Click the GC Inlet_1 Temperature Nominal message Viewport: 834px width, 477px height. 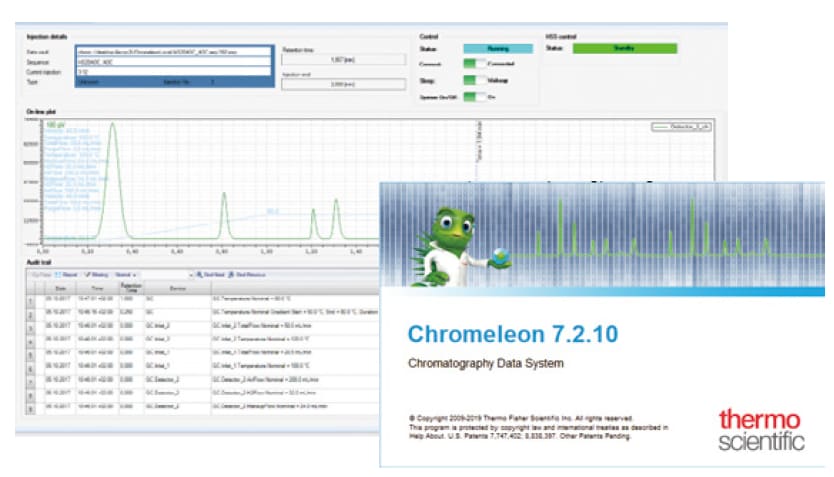coord(261,365)
